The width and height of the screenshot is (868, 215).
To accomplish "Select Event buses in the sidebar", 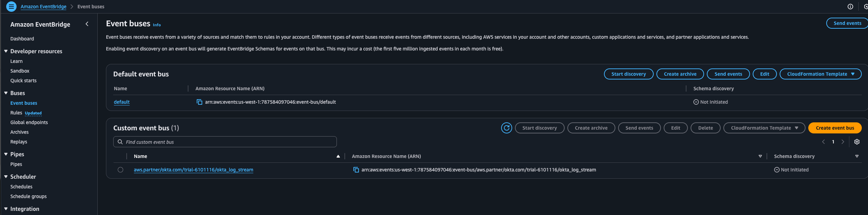I will point(24,103).
